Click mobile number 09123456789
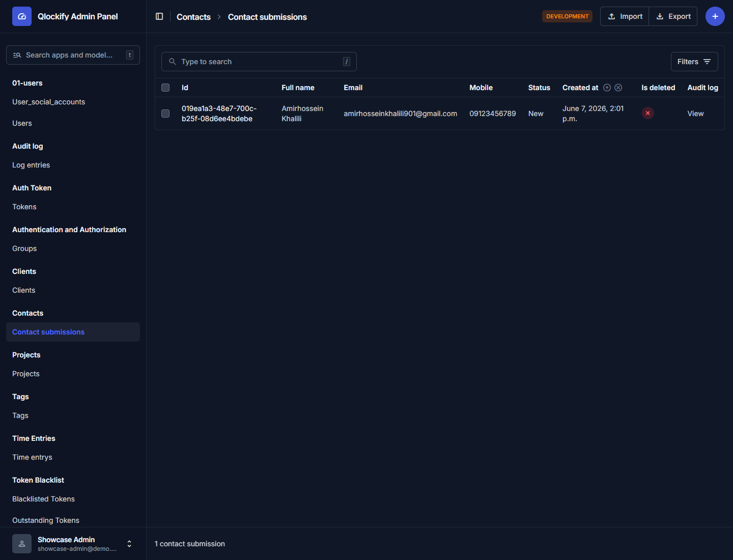The image size is (733, 560). (493, 114)
